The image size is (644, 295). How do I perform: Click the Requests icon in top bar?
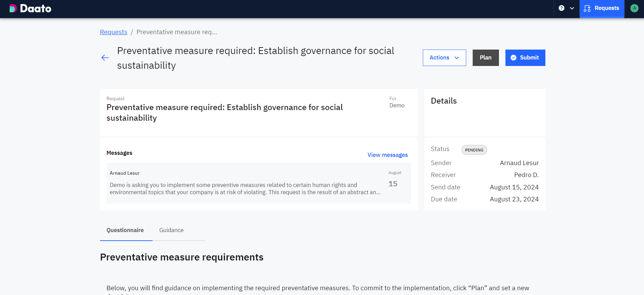point(587,9)
